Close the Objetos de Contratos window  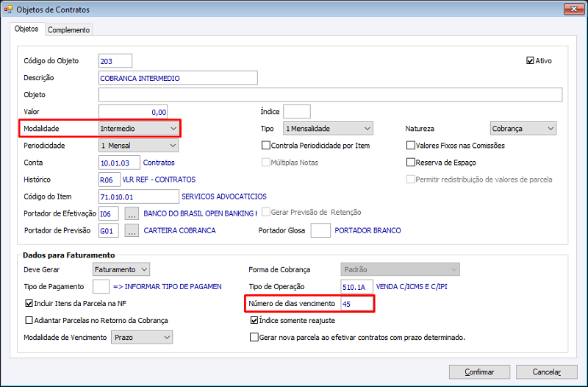(574, 9)
